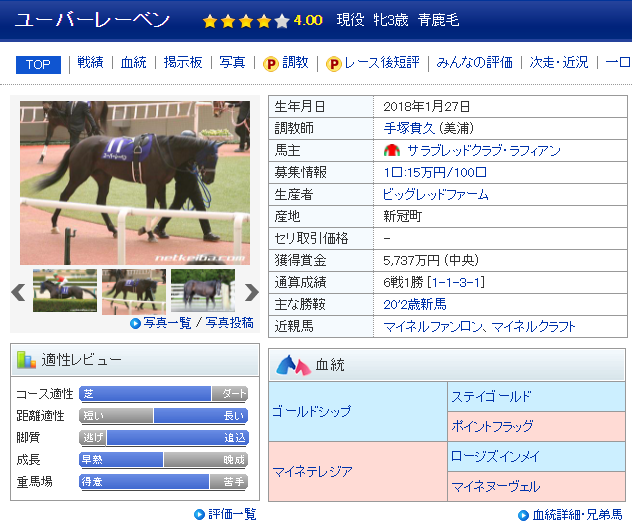Open dam マイネテレジア link
Viewport: 632px width, 530px height.
312,472
